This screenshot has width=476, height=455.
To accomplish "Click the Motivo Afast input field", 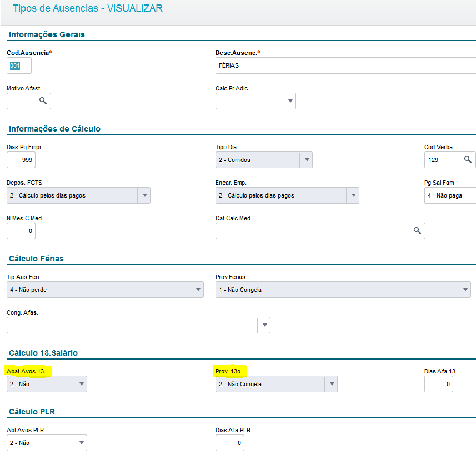I will tap(28, 101).
